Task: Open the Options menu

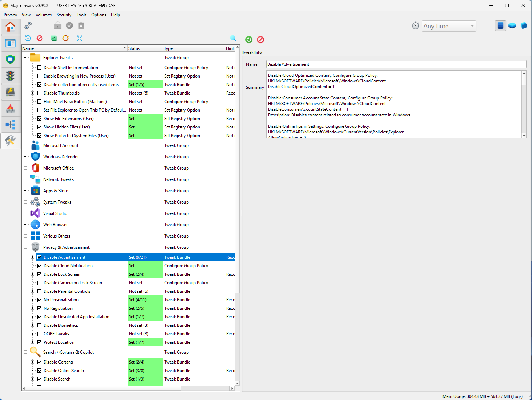Action: (98, 15)
